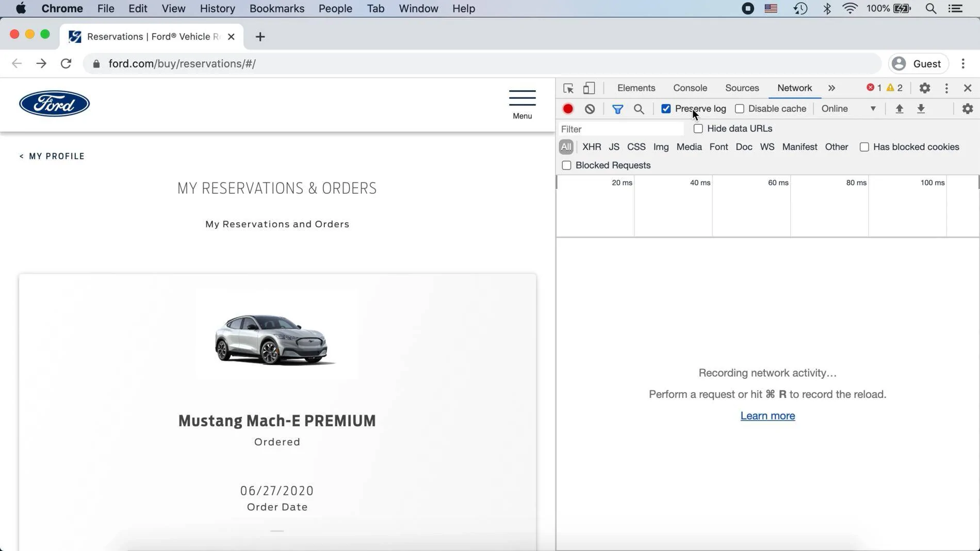Open the Ford hamburger Menu
The image size is (980, 551).
pyautogui.click(x=522, y=105)
